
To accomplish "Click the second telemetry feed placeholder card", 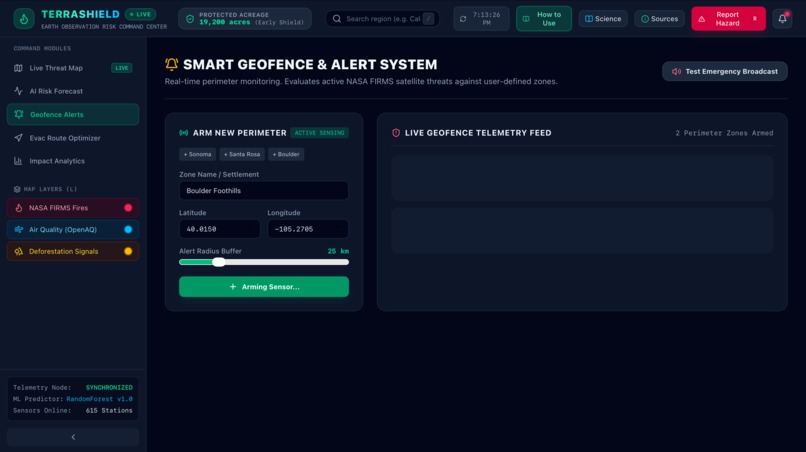I will pos(582,231).
